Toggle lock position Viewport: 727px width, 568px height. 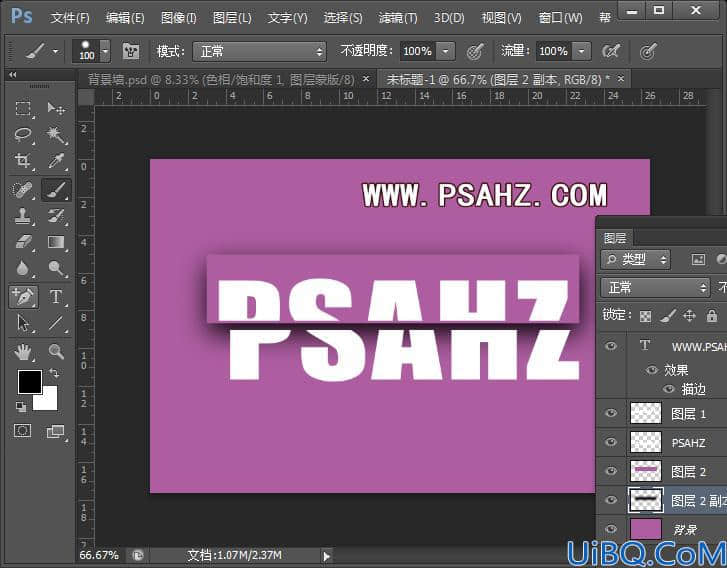click(689, 316)
